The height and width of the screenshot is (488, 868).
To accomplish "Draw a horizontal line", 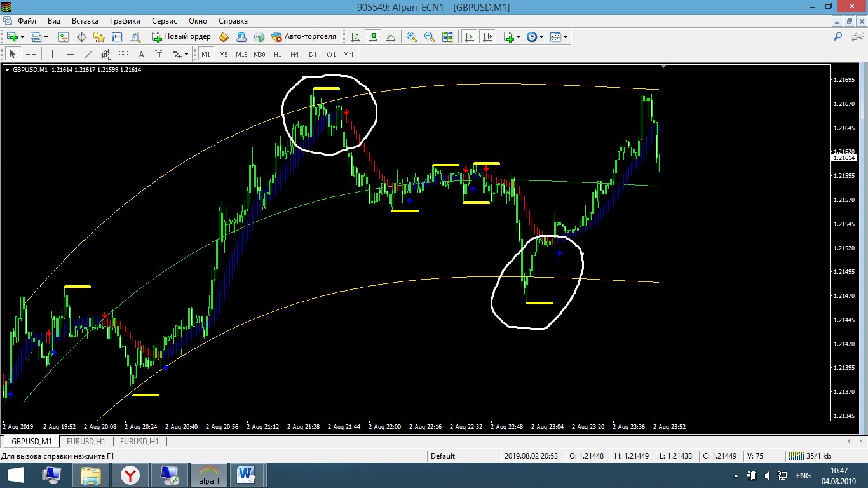I will pyautogui.click(x=70, y=54).
